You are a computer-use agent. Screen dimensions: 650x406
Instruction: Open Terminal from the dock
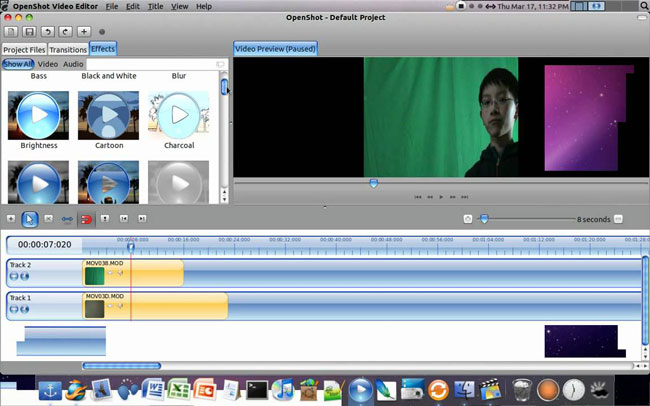point(257,390)
